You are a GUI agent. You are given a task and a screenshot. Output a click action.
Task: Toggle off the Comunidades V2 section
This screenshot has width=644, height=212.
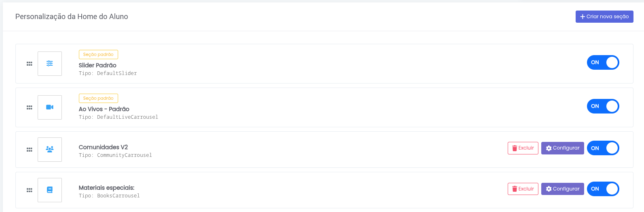(x=603, y=148)
